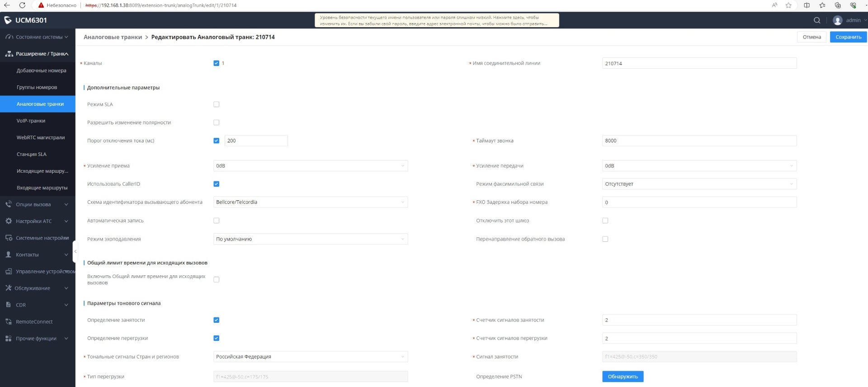Click the password security warning banner
Image resolution: width=868 pixels, height=387 pixels.
click(x=437, y=20)
